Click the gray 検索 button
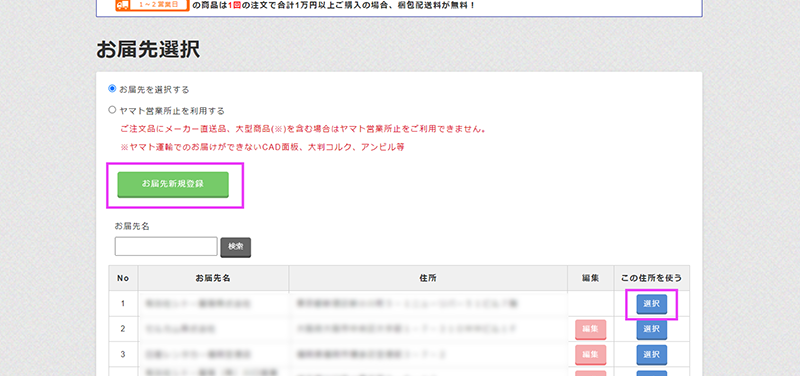This screenshot has width=800, height=376. click(x=236, y=247)
